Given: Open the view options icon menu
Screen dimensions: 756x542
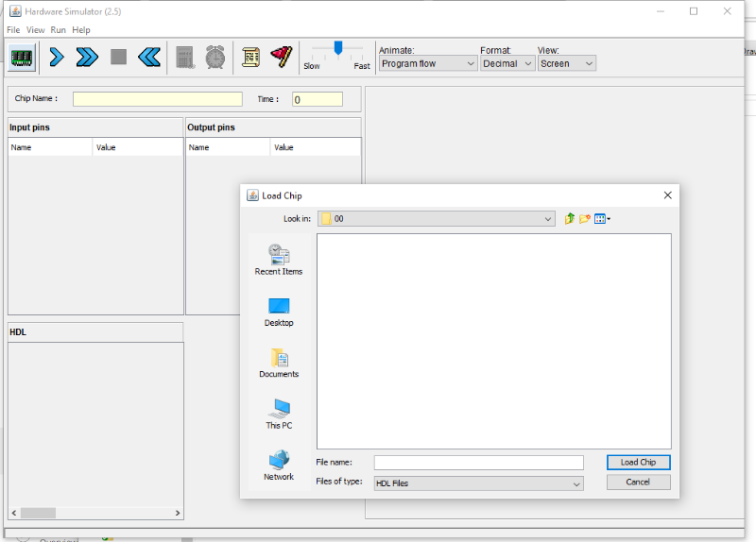Looking at the screenshot, I should [x=602, y=219].
